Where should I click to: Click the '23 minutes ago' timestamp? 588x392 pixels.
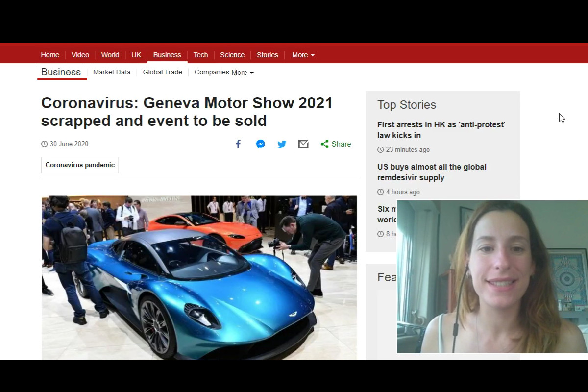pyautogui.click(x=408, y=150)
